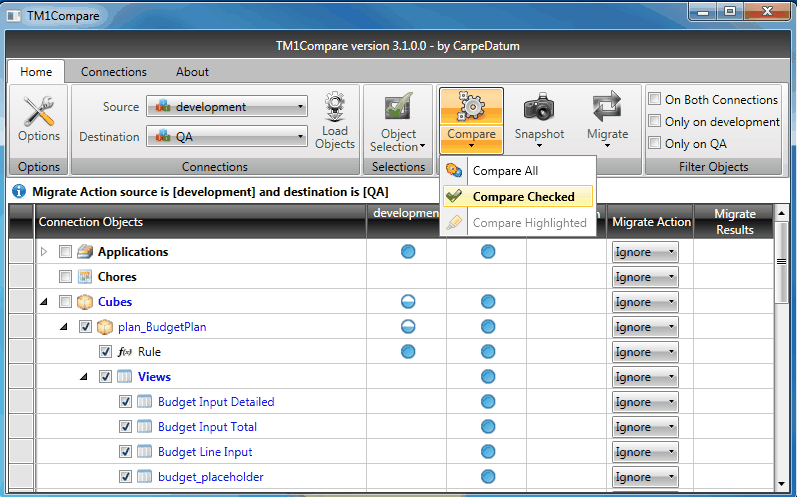
Task: Click the Snapshot label
Action: [539, 134]
